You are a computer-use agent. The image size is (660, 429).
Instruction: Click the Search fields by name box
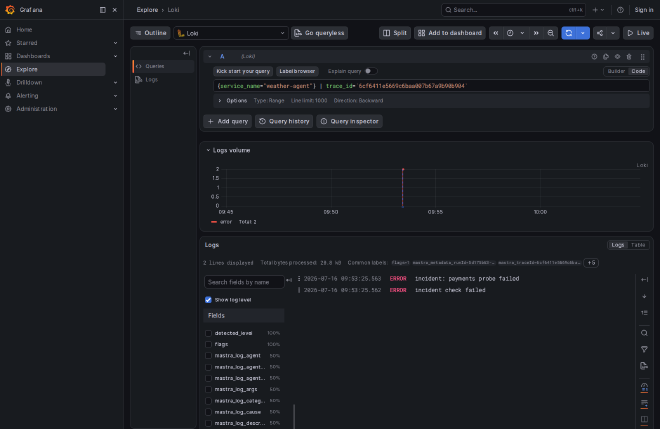coord(244,282)
